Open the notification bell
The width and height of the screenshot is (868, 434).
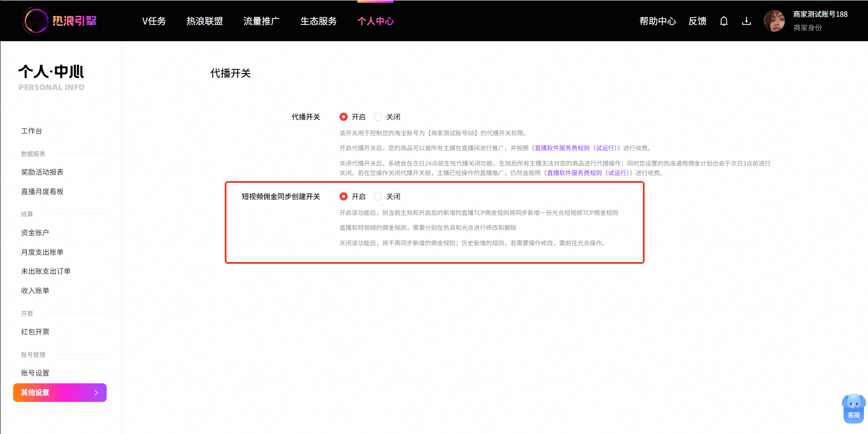point(724,21)
